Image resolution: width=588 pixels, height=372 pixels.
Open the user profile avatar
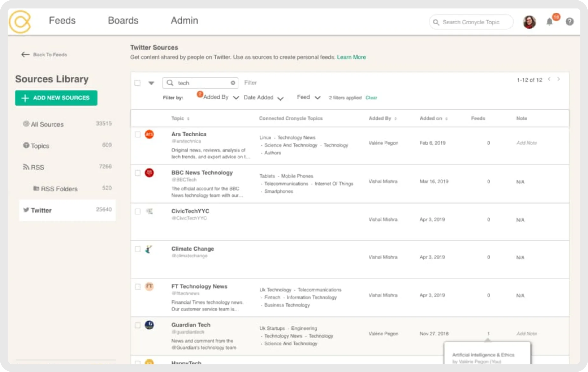pos(529,22)
